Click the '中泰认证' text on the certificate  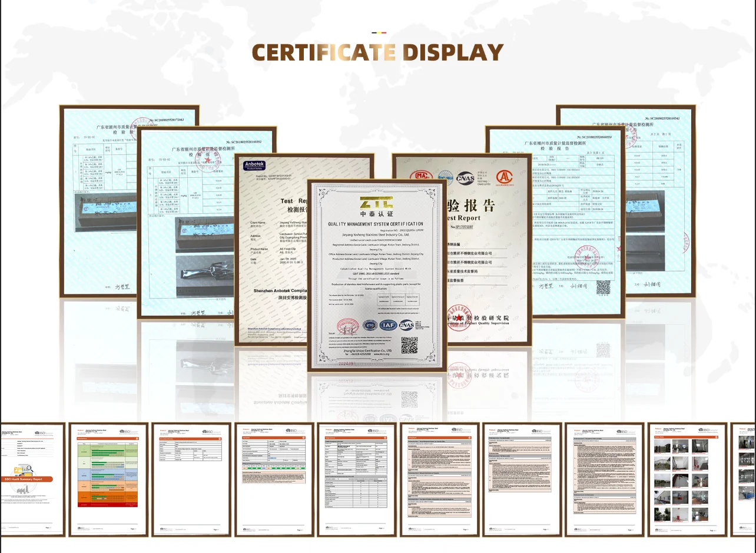point(376,213)
